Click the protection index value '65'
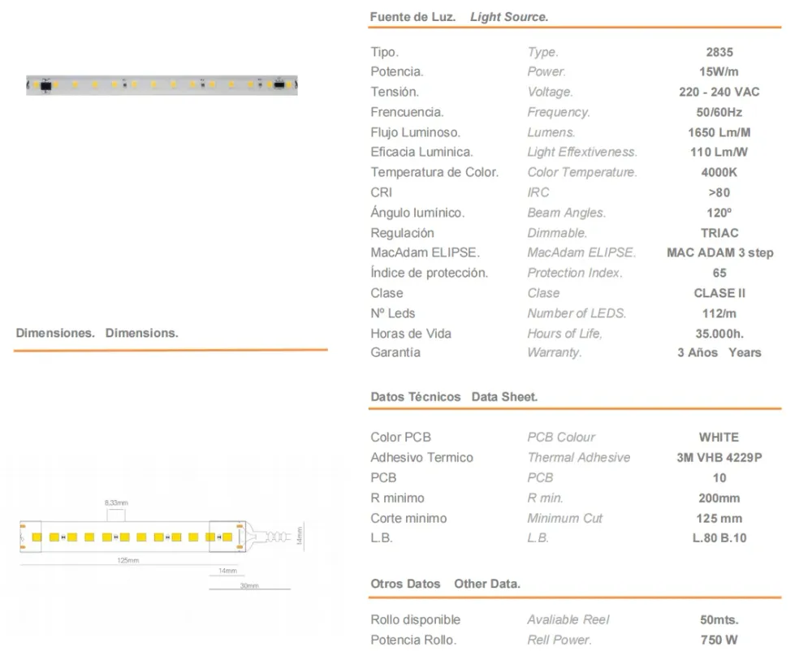Viewport: 812px width, 651px height. pos(719,273)
